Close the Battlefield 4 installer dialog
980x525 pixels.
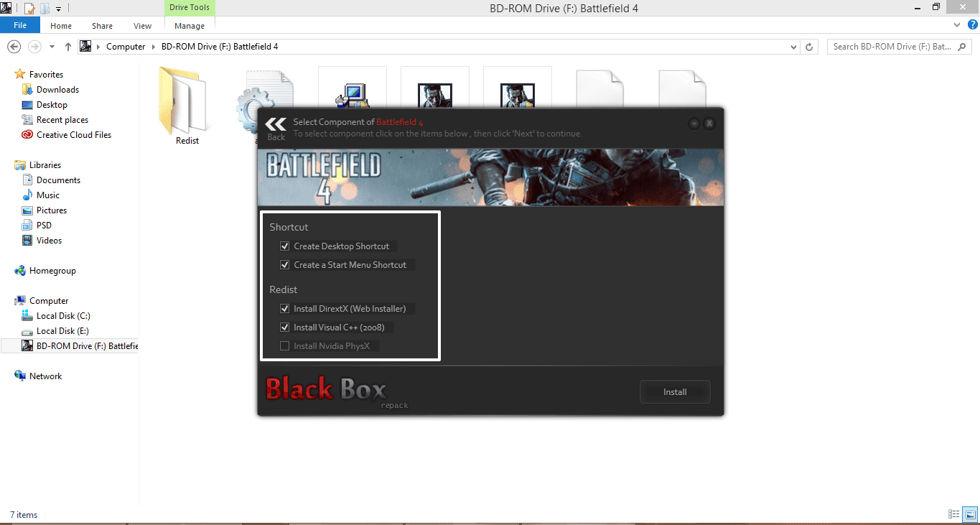(709, 124)
